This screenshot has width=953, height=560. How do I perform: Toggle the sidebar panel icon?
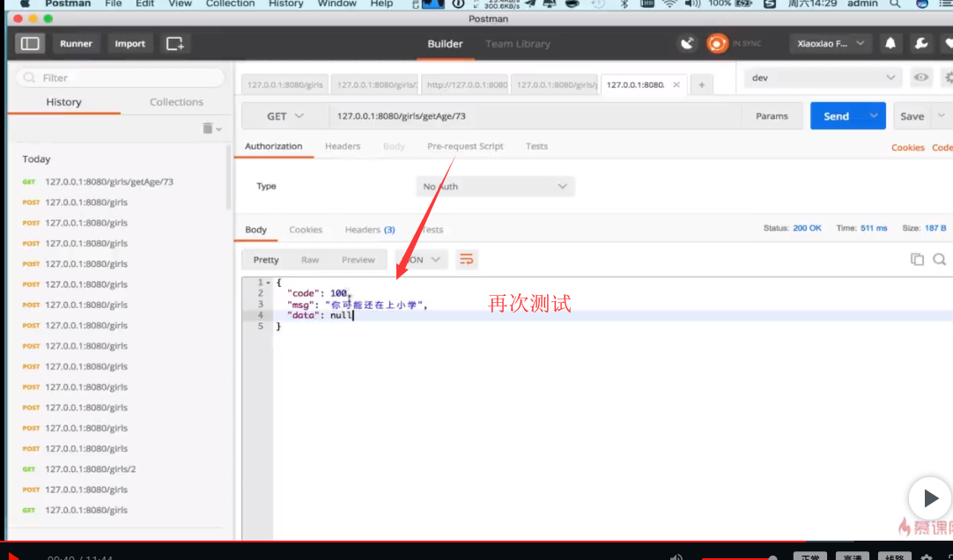click(x=30, y=44)
